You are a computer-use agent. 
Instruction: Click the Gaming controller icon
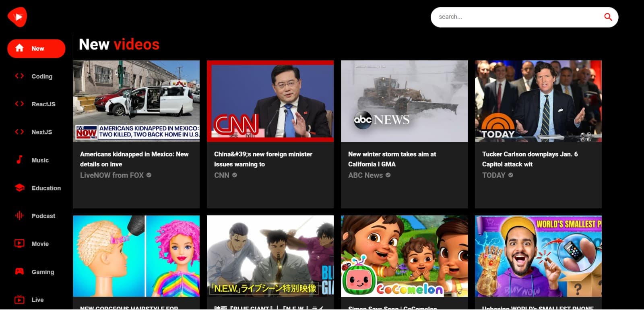(19, 271)
